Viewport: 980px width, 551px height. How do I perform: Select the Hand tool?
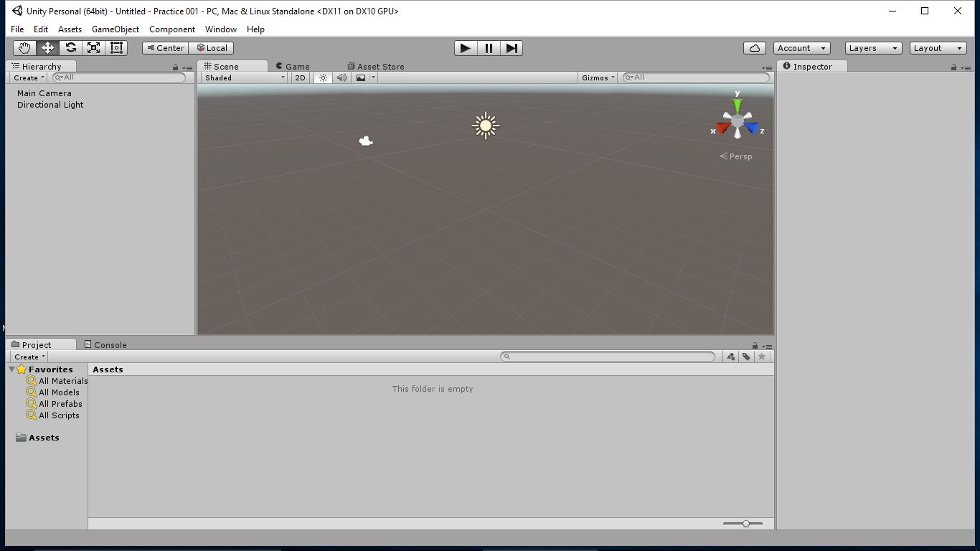[24, 47]
